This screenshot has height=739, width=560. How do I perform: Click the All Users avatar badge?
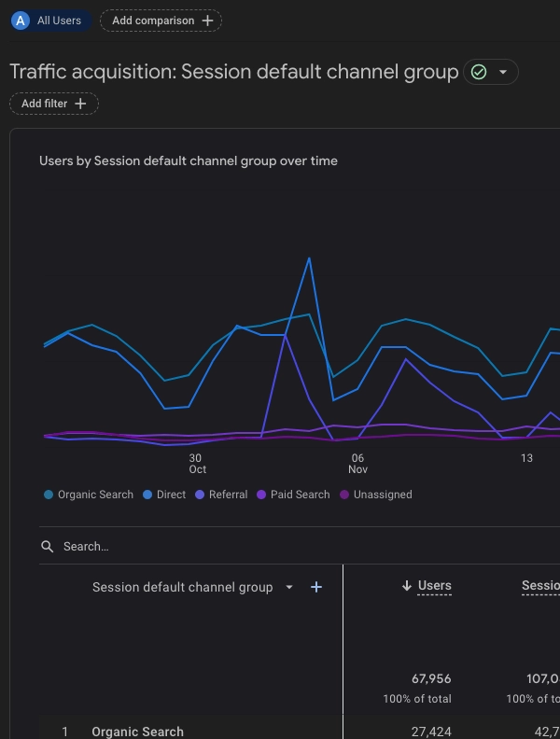(x=21, y=21)
